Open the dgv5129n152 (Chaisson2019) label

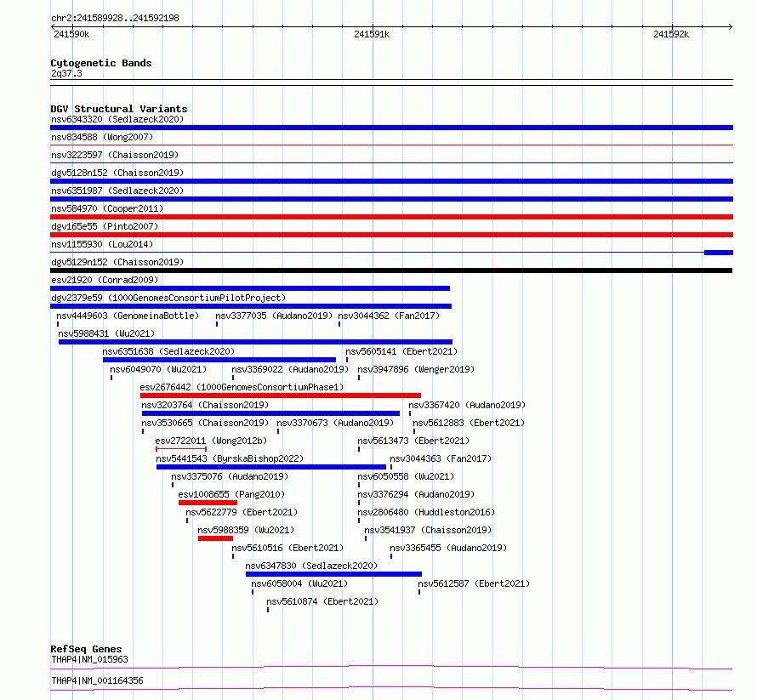pos(117,262)
